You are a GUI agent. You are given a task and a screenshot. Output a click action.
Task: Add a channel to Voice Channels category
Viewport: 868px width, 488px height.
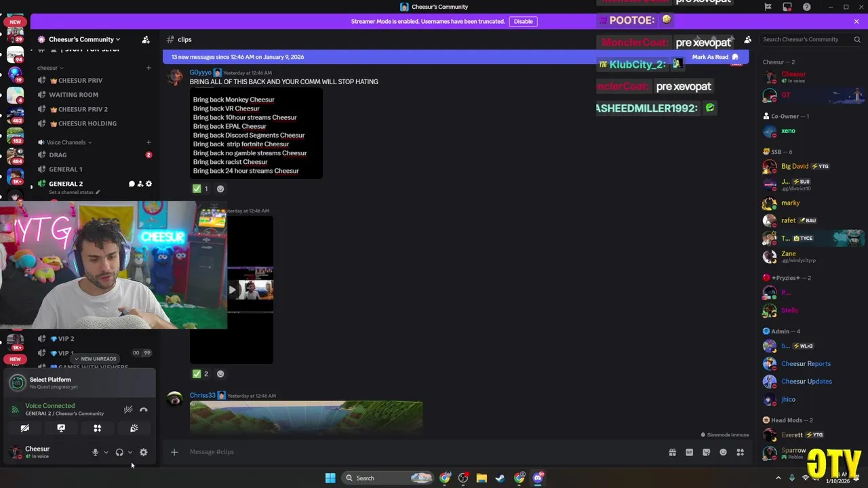[149, 142]
